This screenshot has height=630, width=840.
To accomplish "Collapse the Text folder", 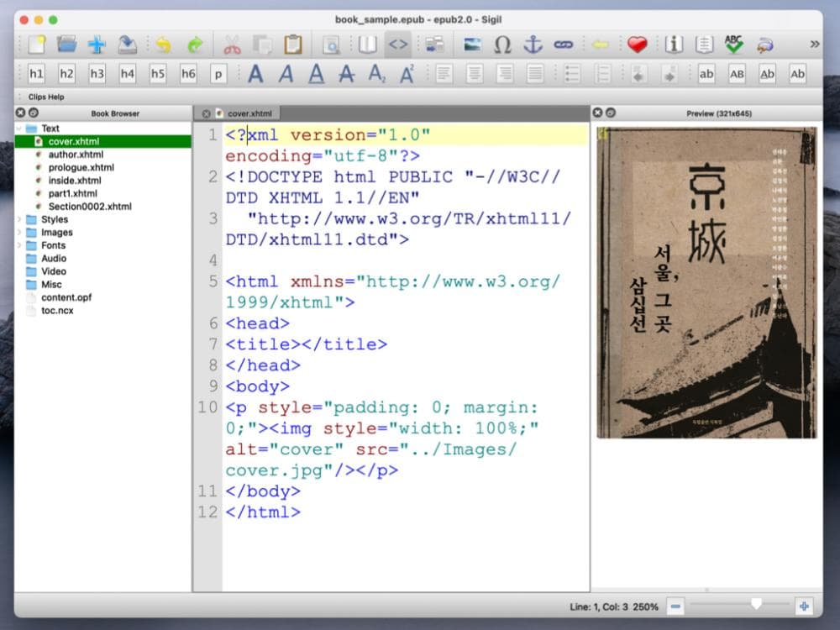I will [x=19, y=129].
